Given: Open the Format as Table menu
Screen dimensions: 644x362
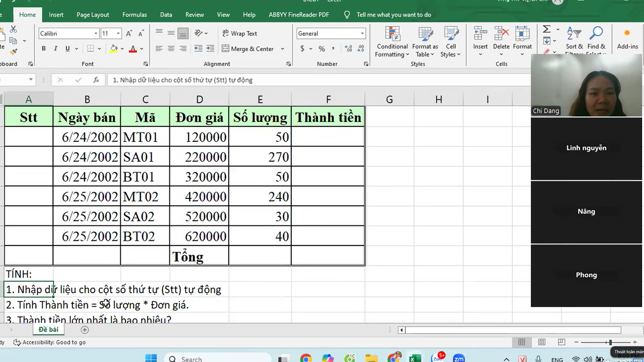Looking at the screenshot, I should click(425, 41).
